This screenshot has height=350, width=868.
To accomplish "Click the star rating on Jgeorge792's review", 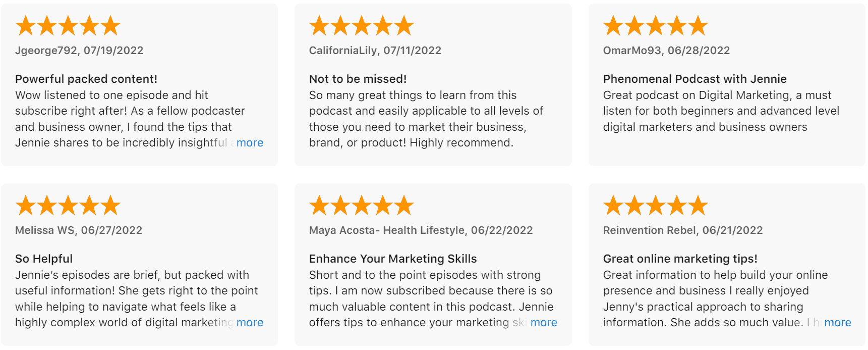I will [x=68, y=26].
